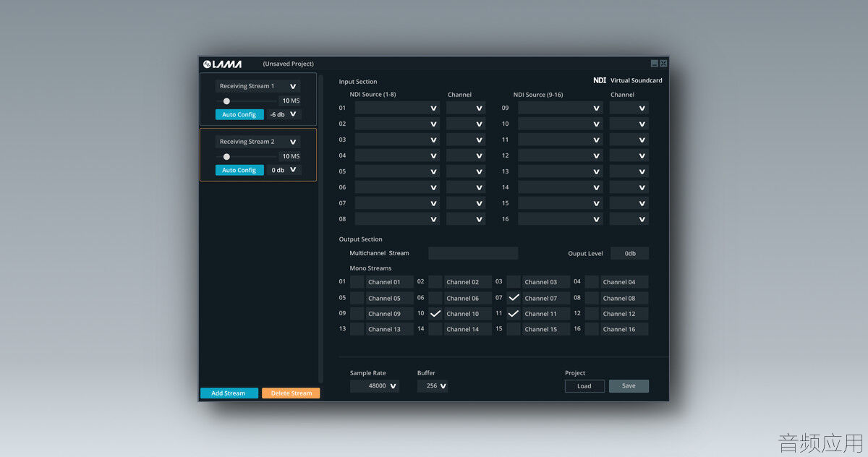
Task: Enable mono stream checkbox for Channel 15
Action: pyautogui.click(x=514, y=329)
